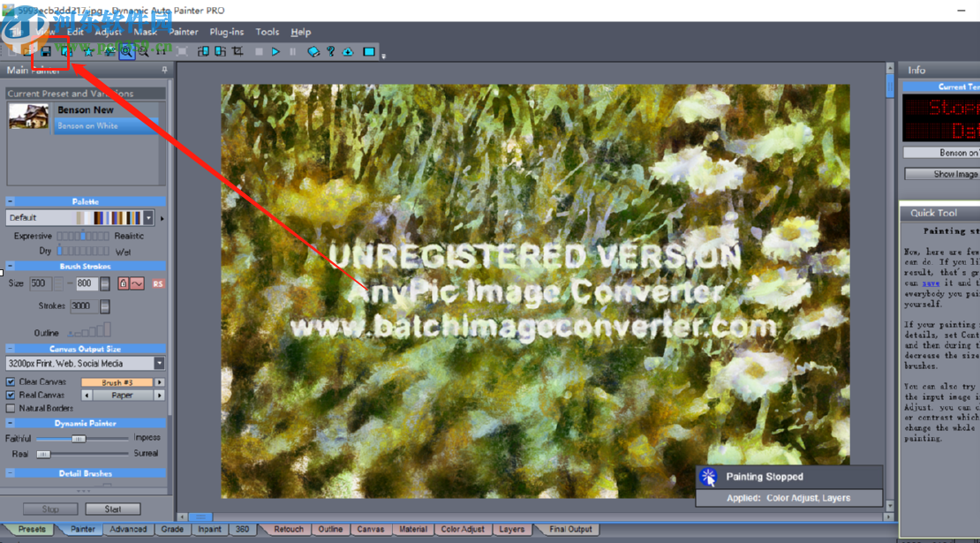The width and height of the screenshot is (980, 543).
Task: Switch to the Presets tab
Action: 32,529
